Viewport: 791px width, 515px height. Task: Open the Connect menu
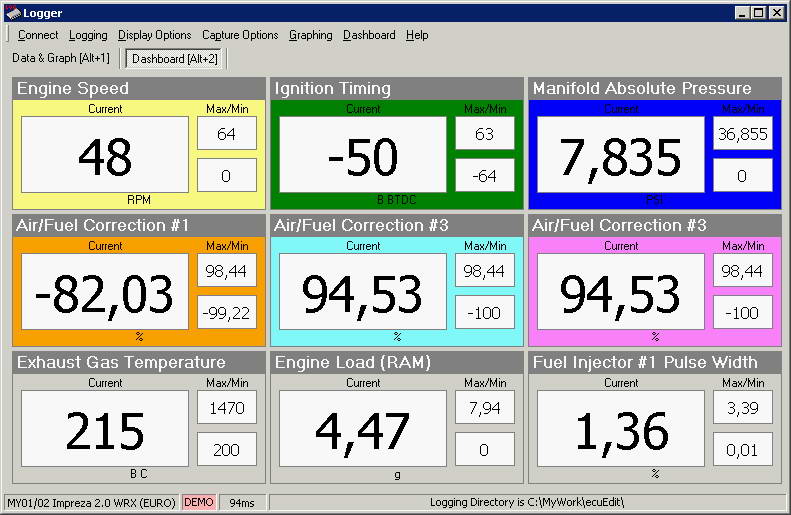click(38, 35)
